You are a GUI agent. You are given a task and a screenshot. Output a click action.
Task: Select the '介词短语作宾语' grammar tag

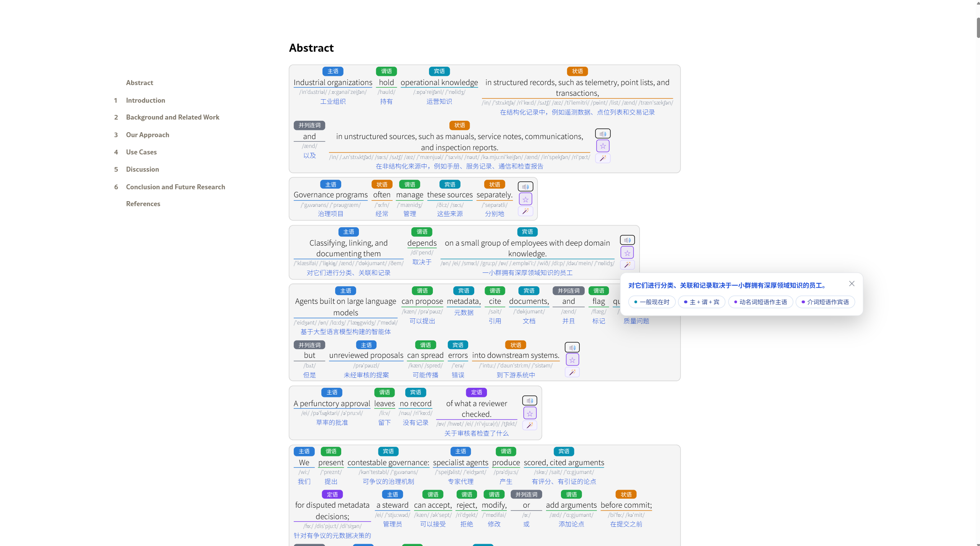point(825,302)
